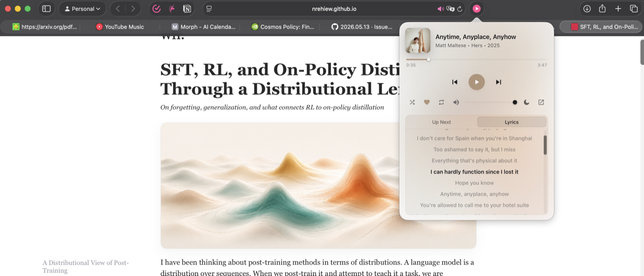The width and height of the screenshot is (644, 276).
Task: Switch to the 2026.05.13 Issue GitHub tab
Action: (x=361, y=27)
